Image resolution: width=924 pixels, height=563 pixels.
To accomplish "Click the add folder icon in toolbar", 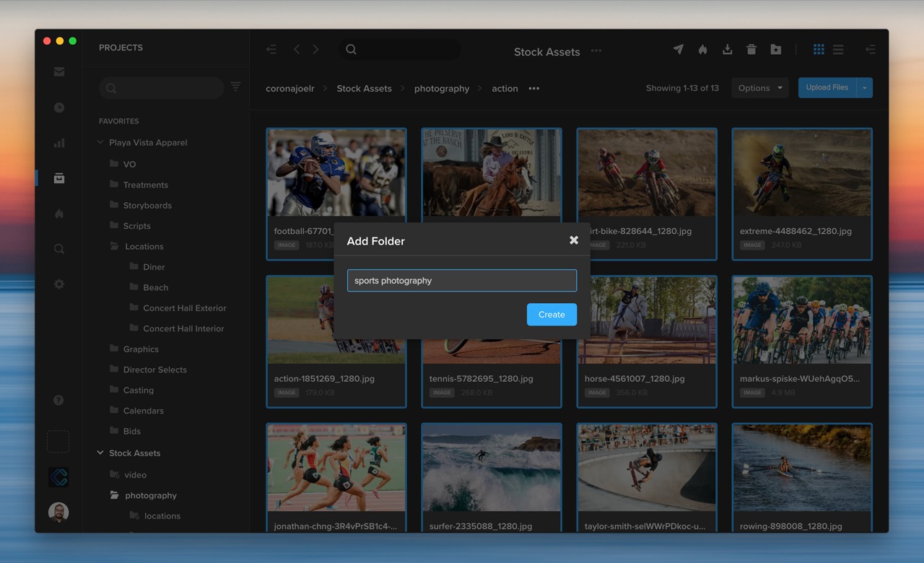I will 775,49.
